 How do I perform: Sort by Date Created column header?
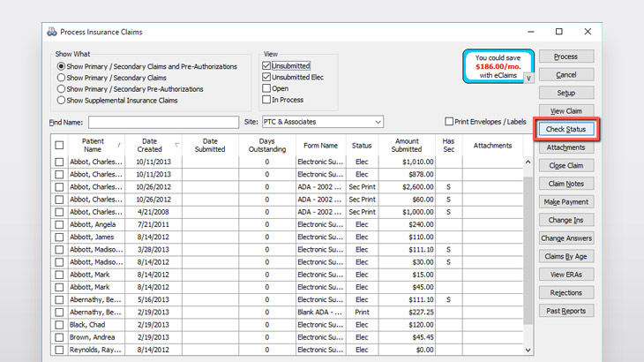click(154, 145)
